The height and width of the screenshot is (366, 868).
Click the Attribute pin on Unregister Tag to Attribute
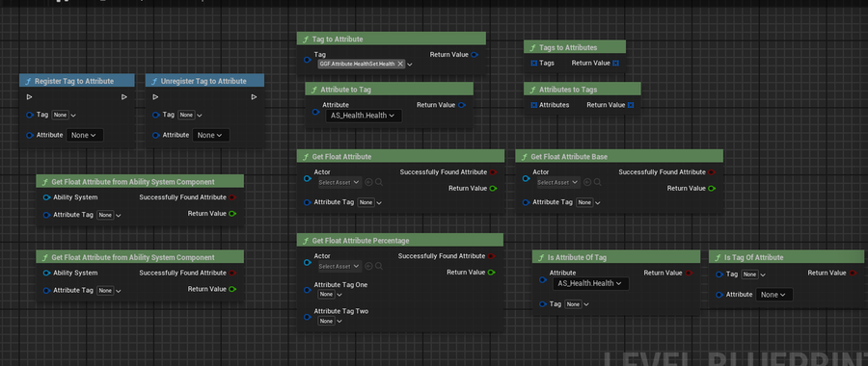pos(156,135)
